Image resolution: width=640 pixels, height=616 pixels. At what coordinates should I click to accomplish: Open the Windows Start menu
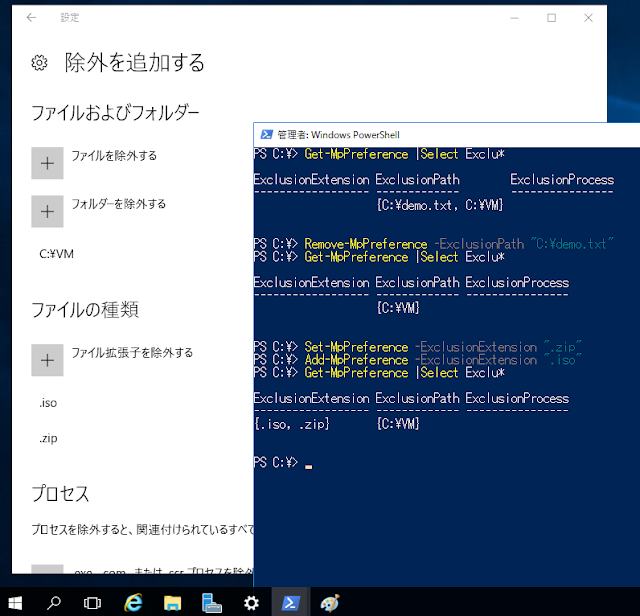(x=15, y=603)
